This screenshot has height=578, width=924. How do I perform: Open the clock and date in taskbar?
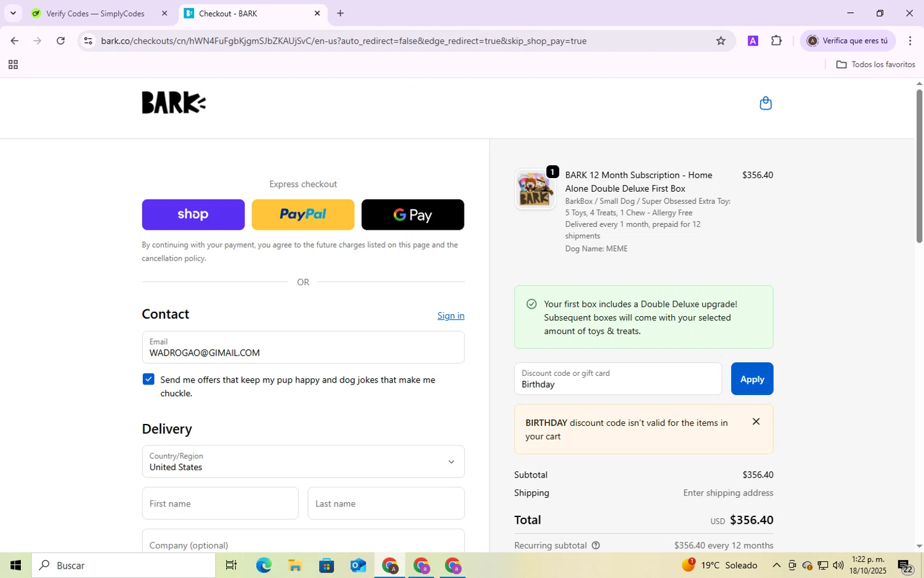pyautogui.click(x=867, y=565)
